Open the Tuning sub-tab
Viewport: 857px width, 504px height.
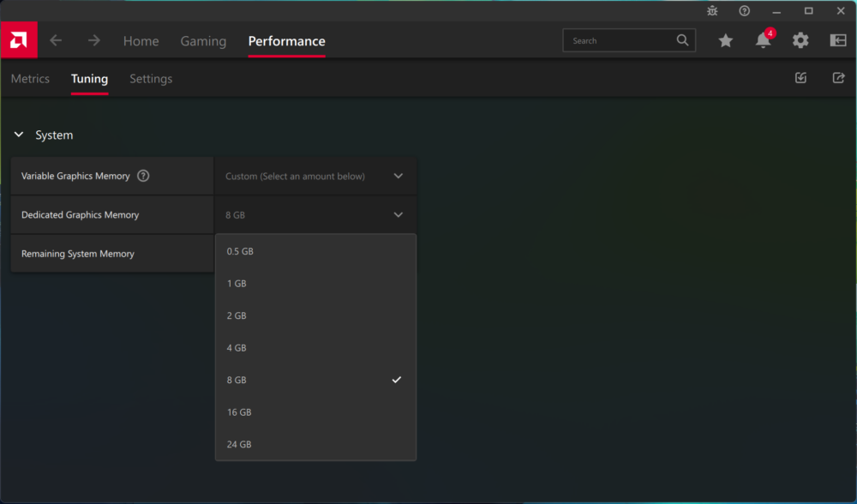coord(90,79)
